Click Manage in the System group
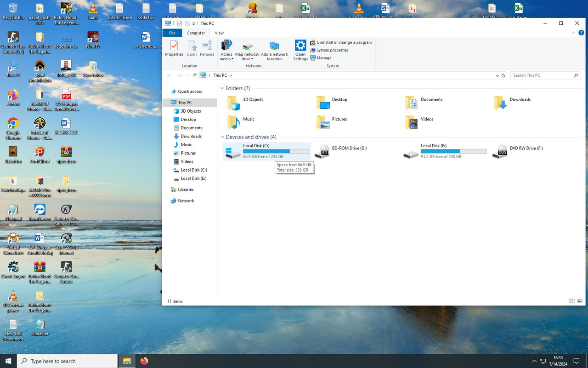The image size is (588, 368). pyautogui.click(x=321, y=58)
